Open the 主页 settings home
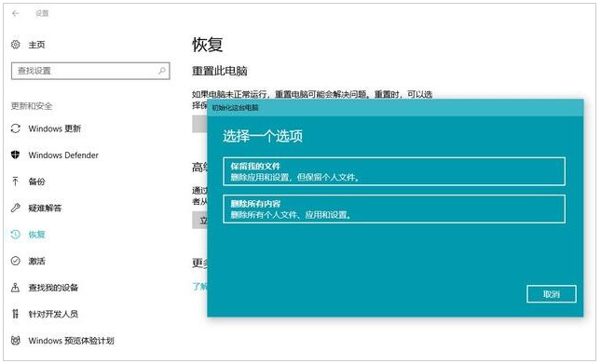 click(36, 45)
